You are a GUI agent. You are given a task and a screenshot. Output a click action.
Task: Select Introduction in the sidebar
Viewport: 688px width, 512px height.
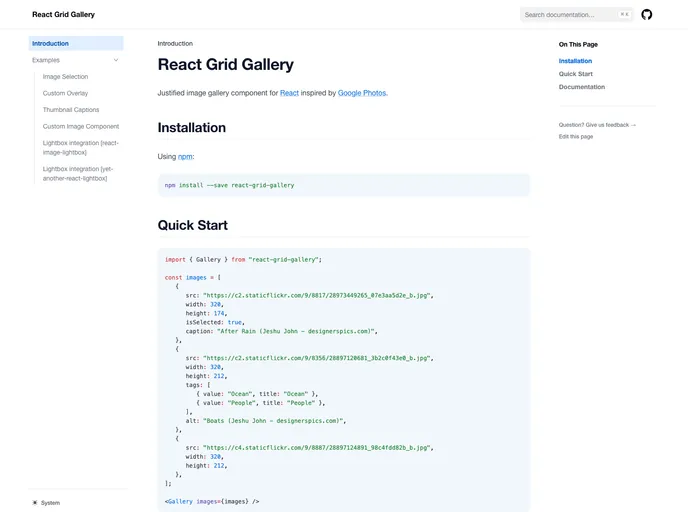point(76,43)
